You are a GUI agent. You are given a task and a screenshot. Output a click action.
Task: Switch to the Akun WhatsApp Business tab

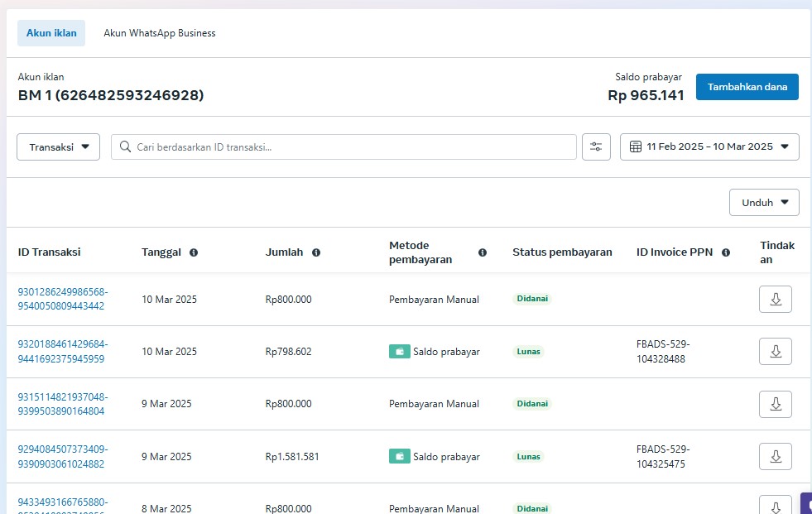(x=160, y=33)
